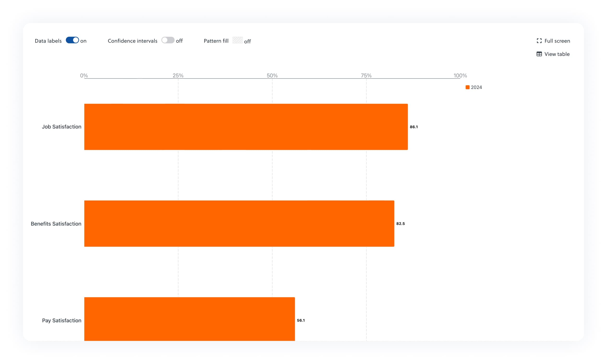
Task: Click the 100% axis tick label
Action: pyautogui.click(x=460, y=76)
